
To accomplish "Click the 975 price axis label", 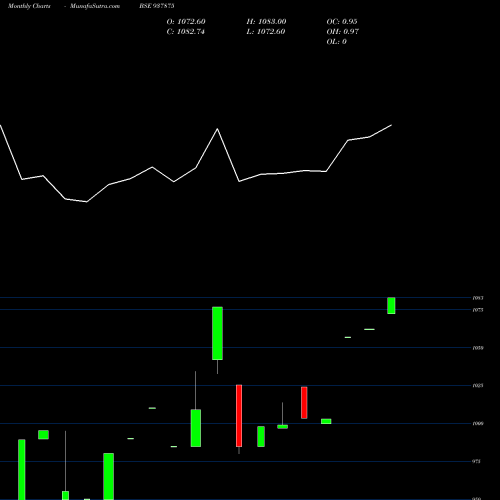I will click(x=477, y=461).
